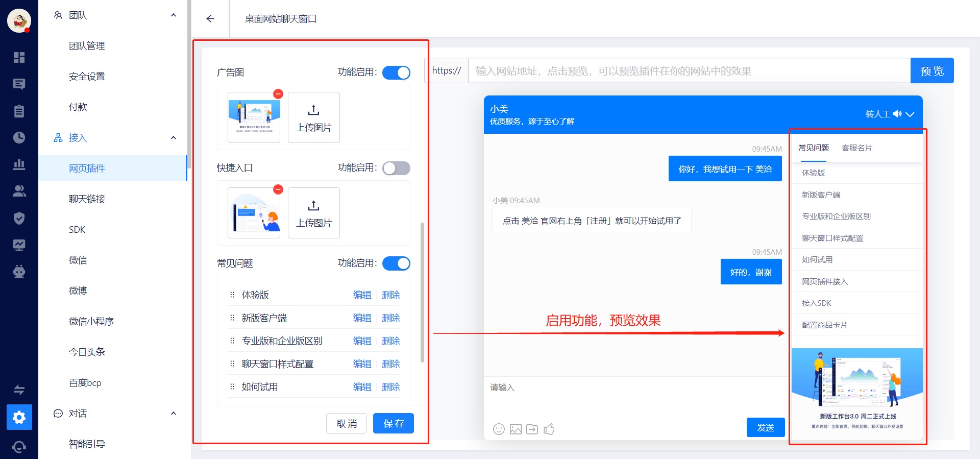Viewport: 980px width, 459px height.
Task: Open 智能引导 in the side menu
Action: [87, 444]
